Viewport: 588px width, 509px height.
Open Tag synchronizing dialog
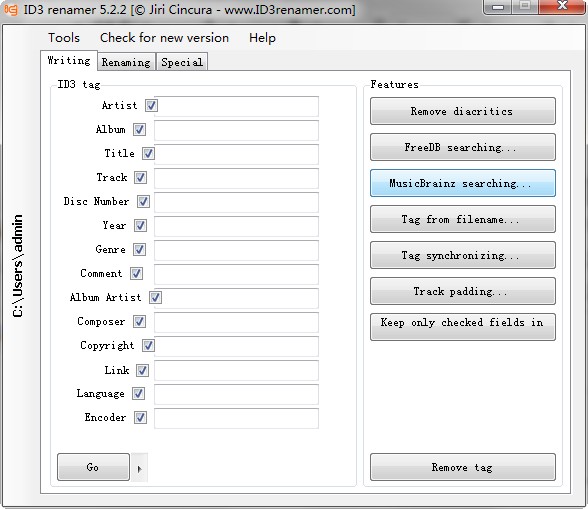pyautogui.click(x=463, y=255)
